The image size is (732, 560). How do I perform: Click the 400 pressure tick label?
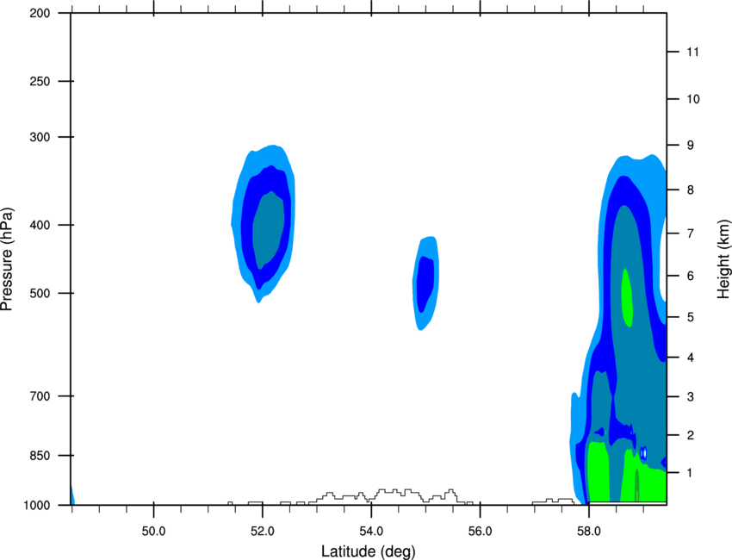(40, 225)
